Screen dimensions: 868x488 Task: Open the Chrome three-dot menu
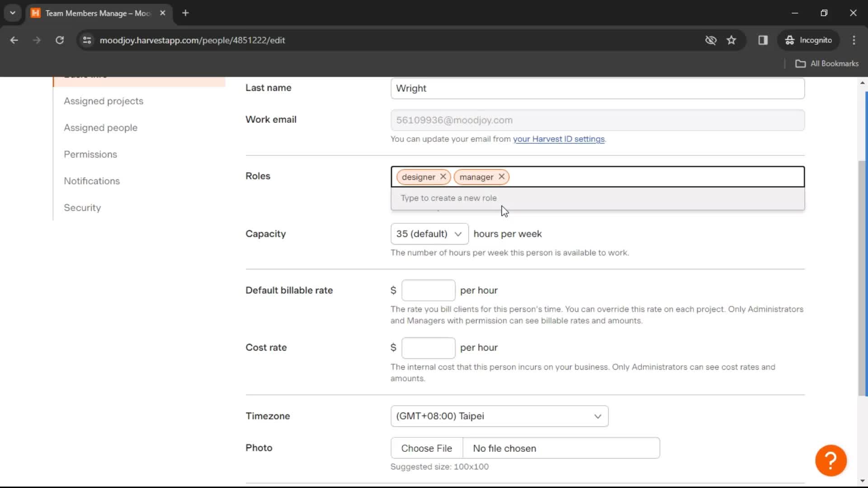pyautogui.click(x=854, y=40)
